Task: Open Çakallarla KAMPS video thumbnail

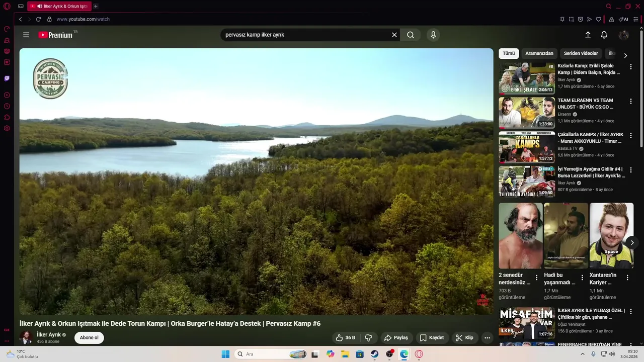Action: [x=527, y=147]
